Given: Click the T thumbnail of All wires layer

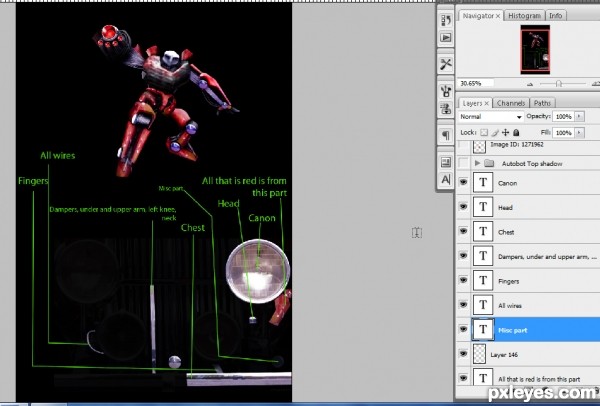Looking at the screenshot, I should point(483,305).
